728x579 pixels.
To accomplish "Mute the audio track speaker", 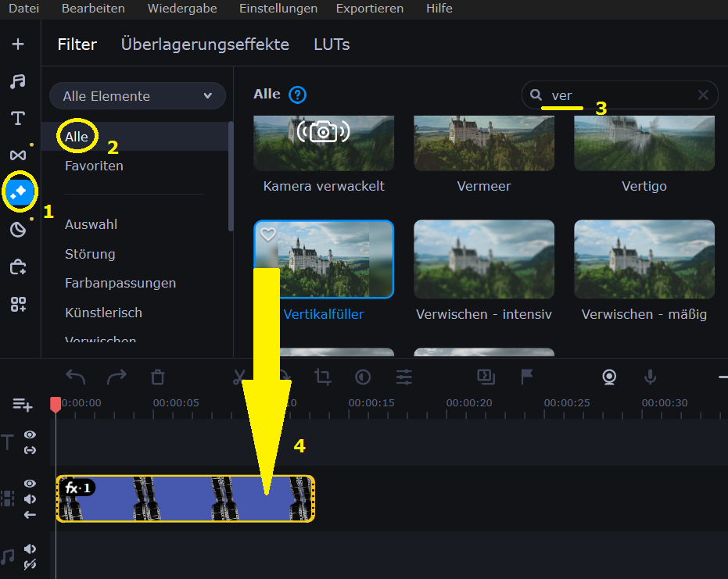I will click(x=30, y=549).
